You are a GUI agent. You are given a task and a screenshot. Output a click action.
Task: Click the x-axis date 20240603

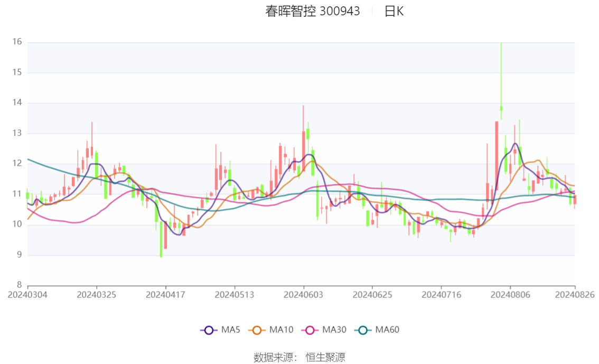pos(303,295)
